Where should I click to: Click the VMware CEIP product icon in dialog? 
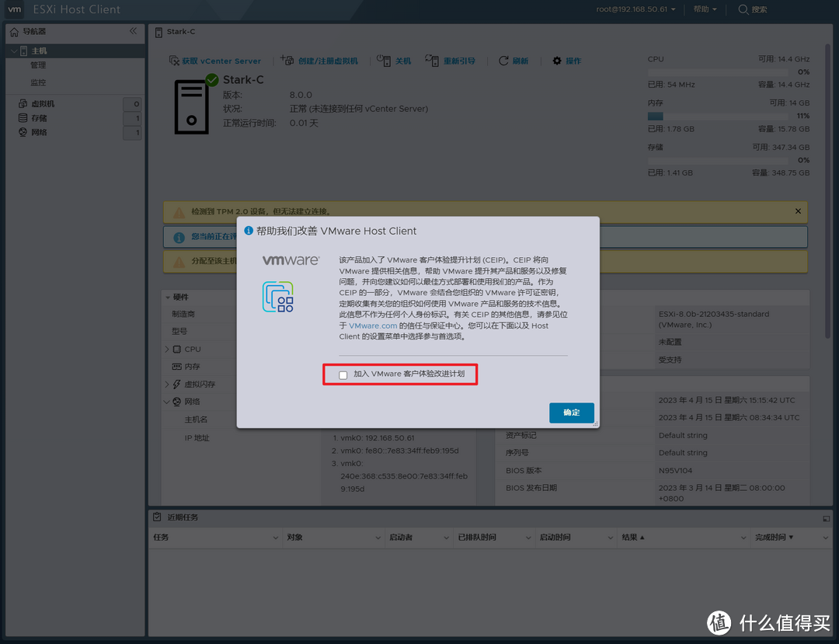pyautogui.click(x=277, y=296)
